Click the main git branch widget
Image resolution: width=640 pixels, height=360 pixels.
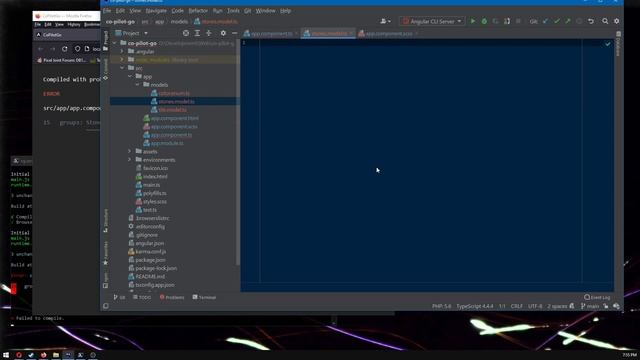coord(590,306)
